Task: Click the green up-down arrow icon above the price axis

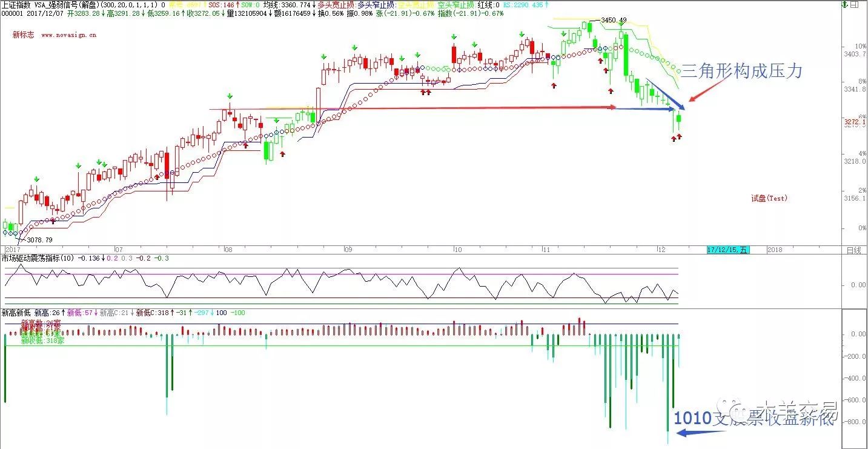Action: point(844,4)
